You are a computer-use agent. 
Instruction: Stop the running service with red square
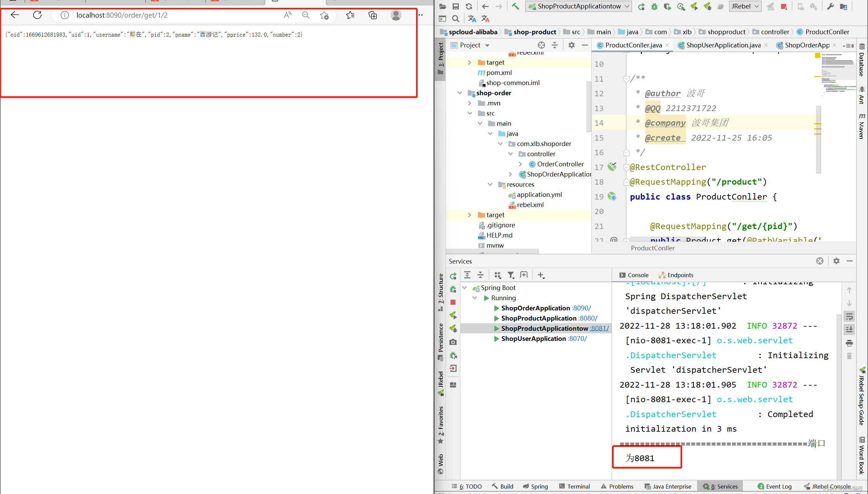453,302
